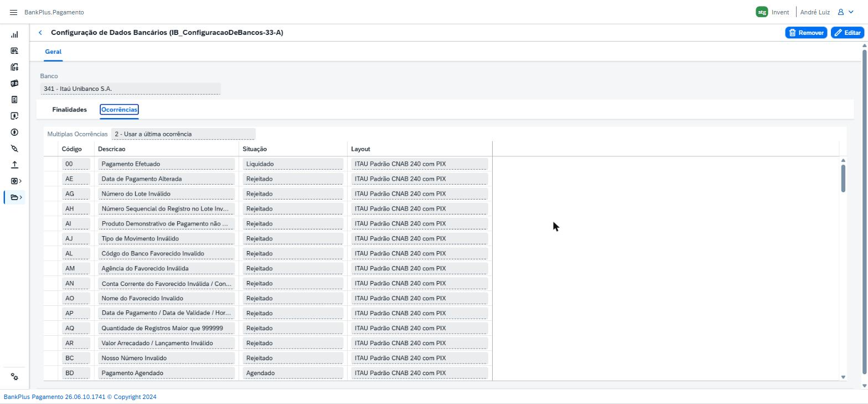Go back using the left arrow icon
The image size is (868, 404).
[x=40, y=33]
